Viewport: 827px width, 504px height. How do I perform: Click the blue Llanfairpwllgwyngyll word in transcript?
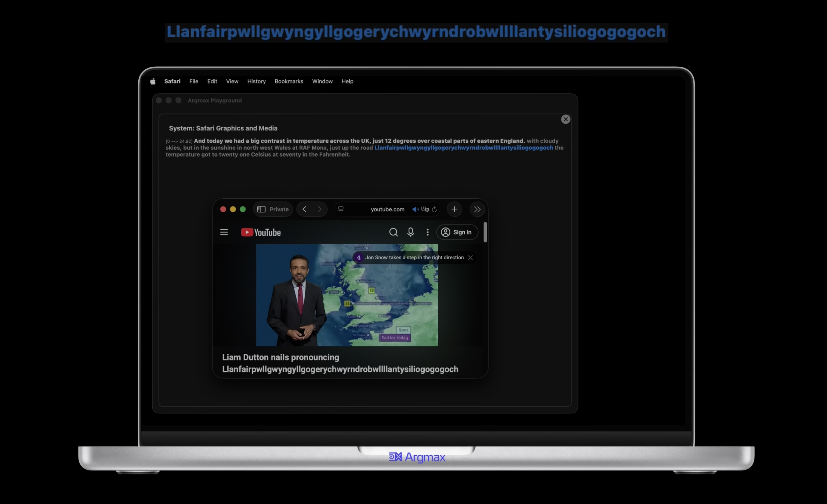click(x=463, y=148)
